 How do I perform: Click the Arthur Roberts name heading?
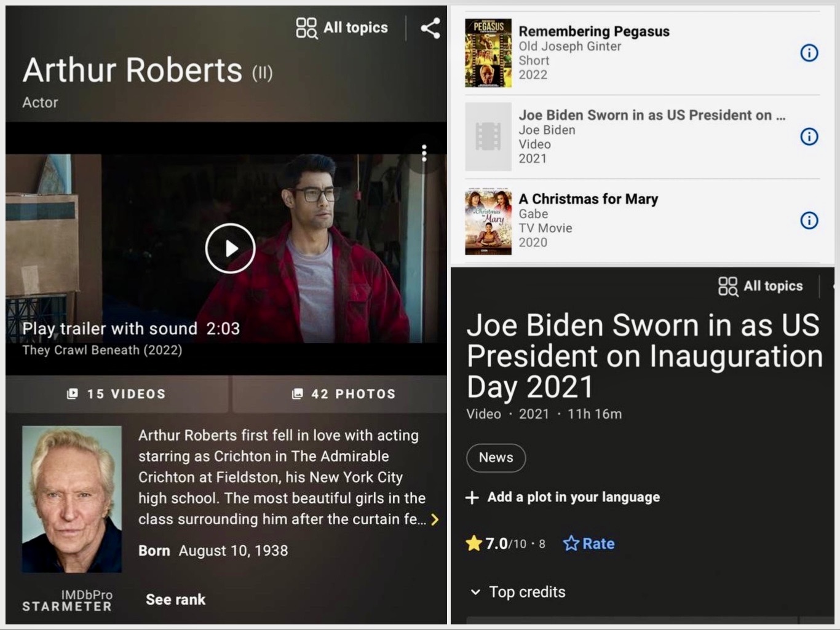pyautogui.click(x=132, y=70)
